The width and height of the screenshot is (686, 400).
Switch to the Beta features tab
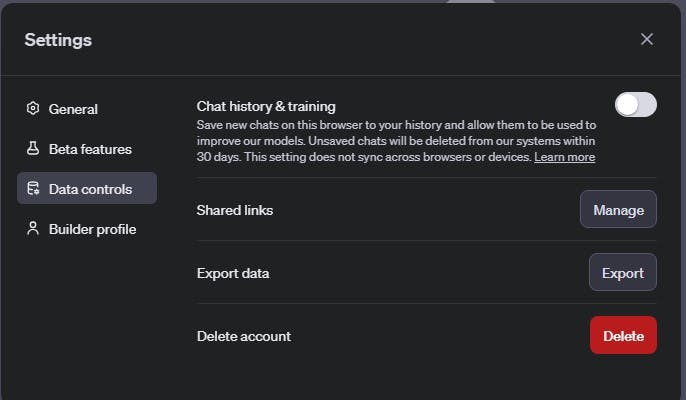(90, 149)
